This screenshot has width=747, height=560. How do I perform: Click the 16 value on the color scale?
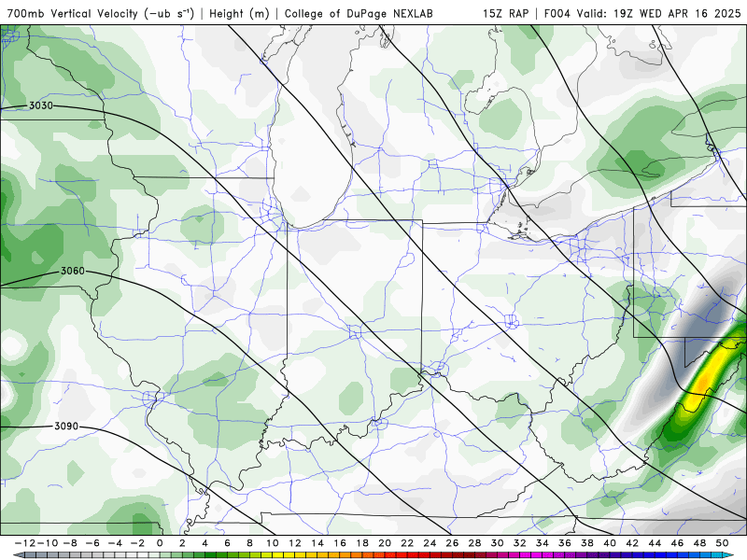point(340,543)
